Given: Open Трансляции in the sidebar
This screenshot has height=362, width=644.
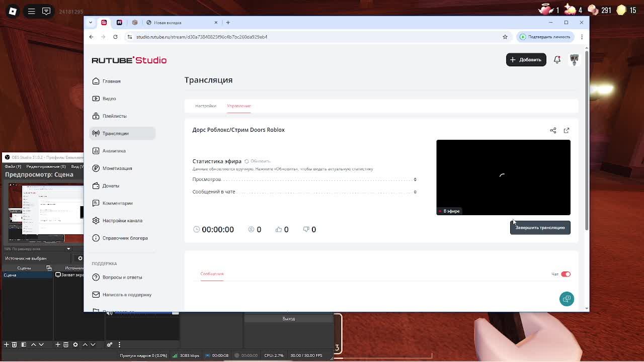Looking at the screenshot, I should point(122,133).
